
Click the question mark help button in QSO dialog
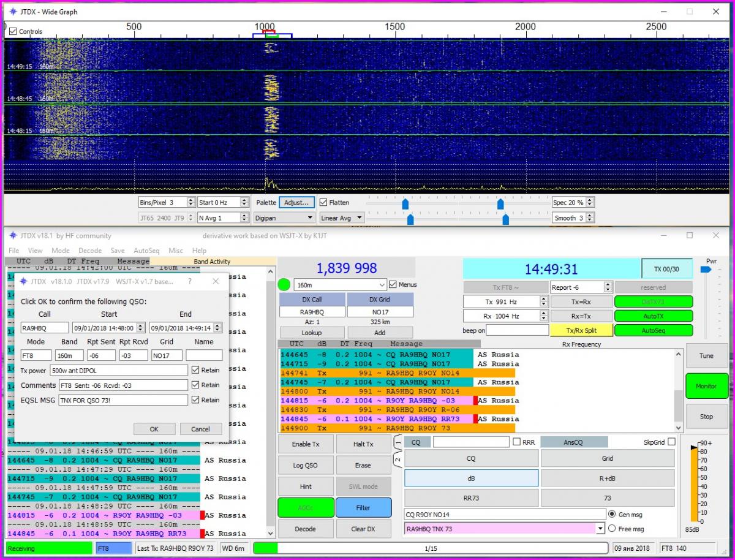(x=189, y=281)
